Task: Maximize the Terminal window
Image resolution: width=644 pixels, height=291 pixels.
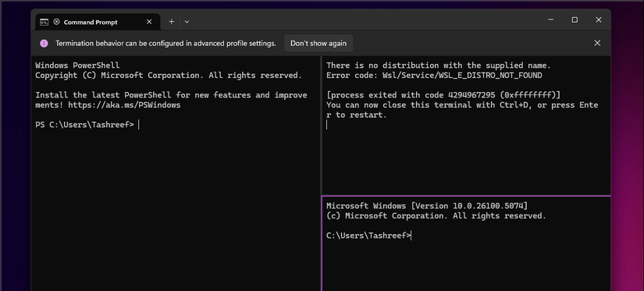Action: tap(575, 20)
